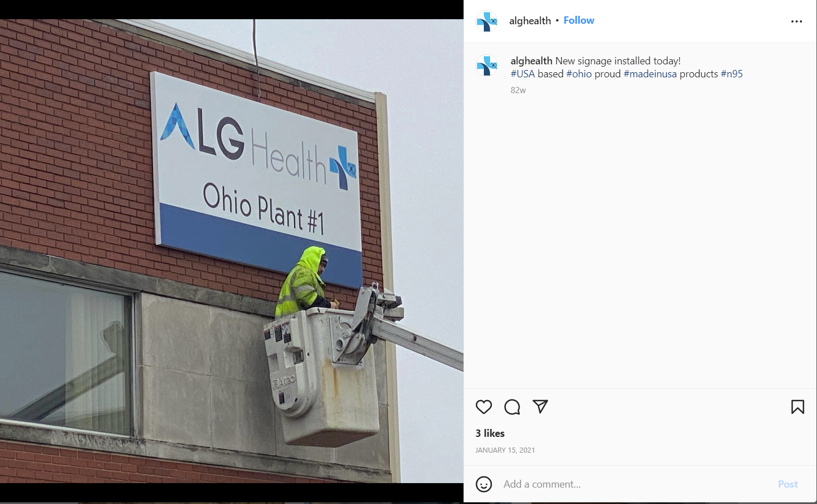Open the #n95 hashtag
This screenshot has width=817, height=504.
tap(732, 74)
